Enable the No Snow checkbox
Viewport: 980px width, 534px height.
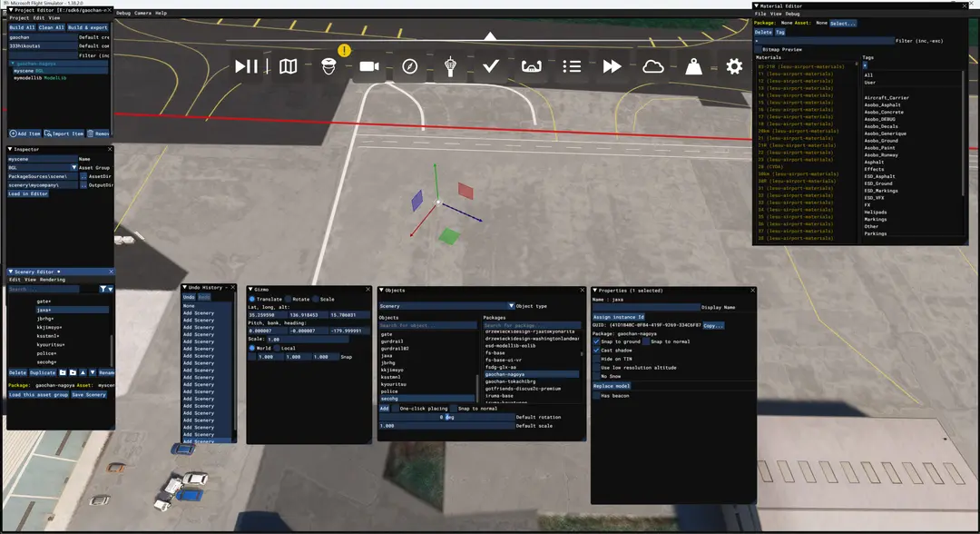tap(596, 376)
